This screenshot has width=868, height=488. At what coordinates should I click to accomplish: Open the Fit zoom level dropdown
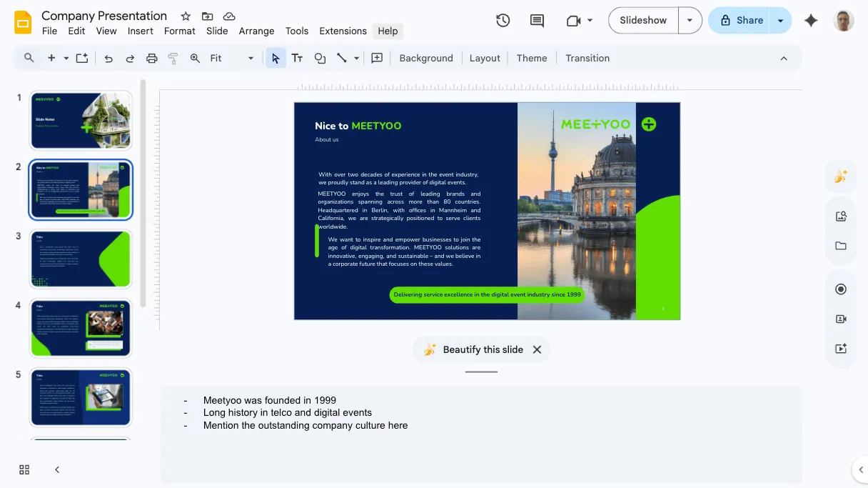pos(251,58)
